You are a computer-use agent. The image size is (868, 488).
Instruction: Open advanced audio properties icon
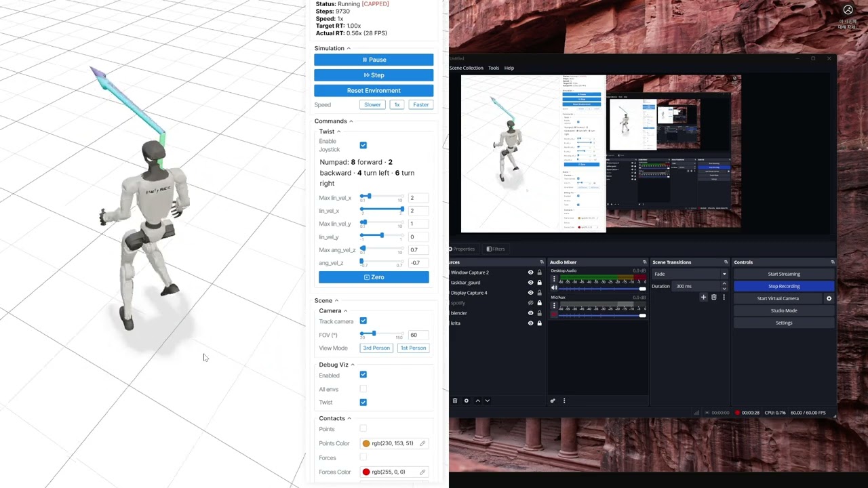pyautogui.click(x=553, y=401)
